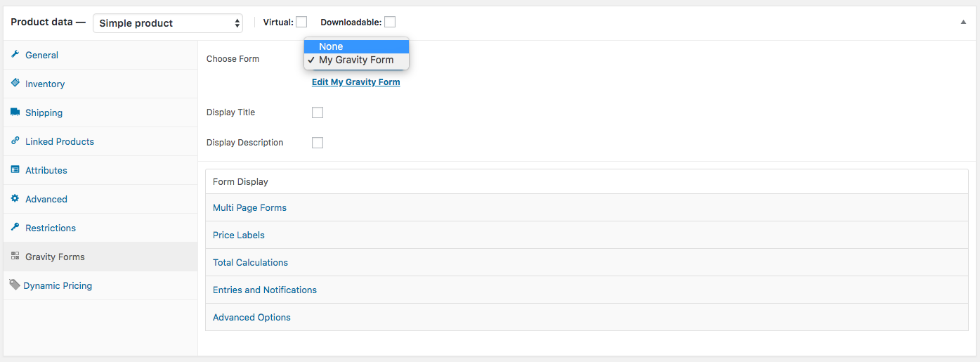Click the Inventory tag icon

[x=15, y=83]
